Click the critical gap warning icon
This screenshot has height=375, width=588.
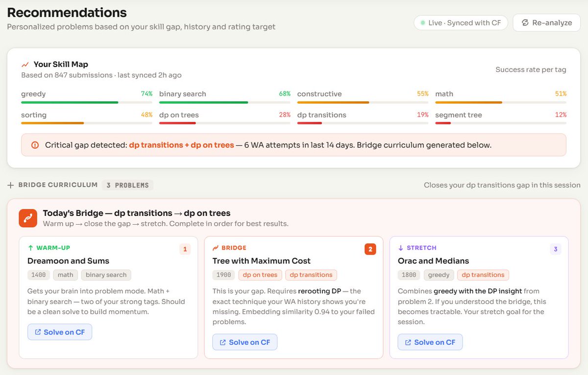35,145
